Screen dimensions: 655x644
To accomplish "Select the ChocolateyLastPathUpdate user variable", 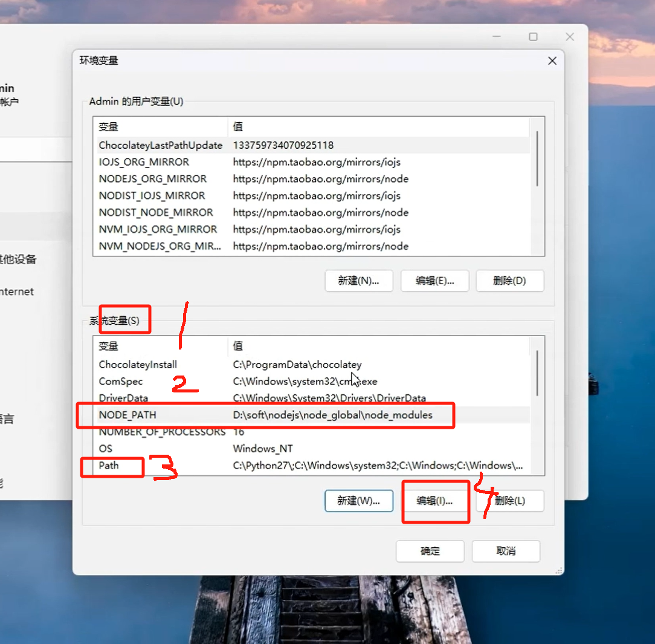I will (313, 145).
